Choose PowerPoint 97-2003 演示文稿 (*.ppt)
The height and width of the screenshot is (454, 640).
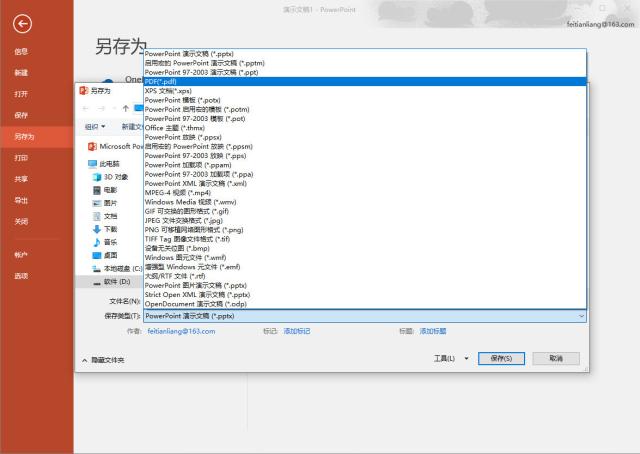click(x=365, y=72)
